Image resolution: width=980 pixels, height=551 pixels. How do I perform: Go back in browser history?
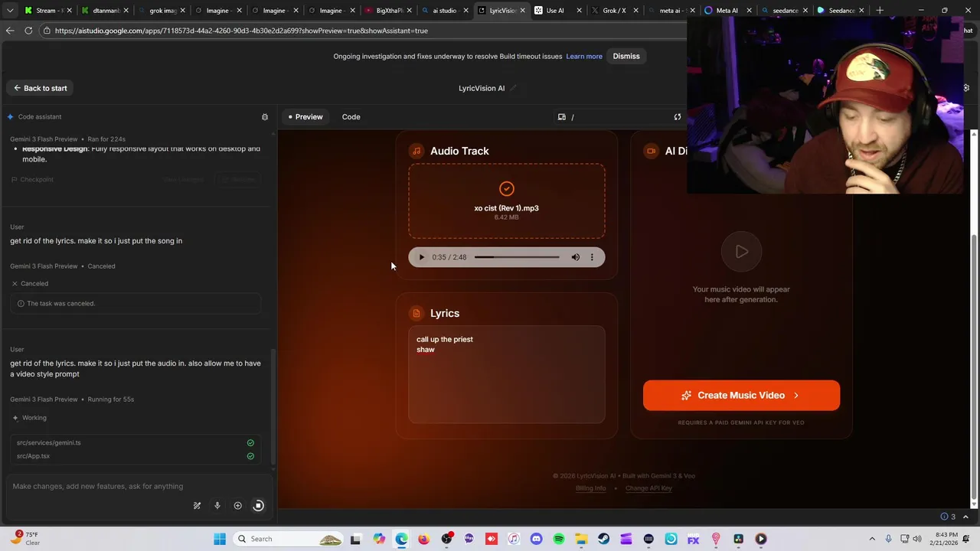9,31
